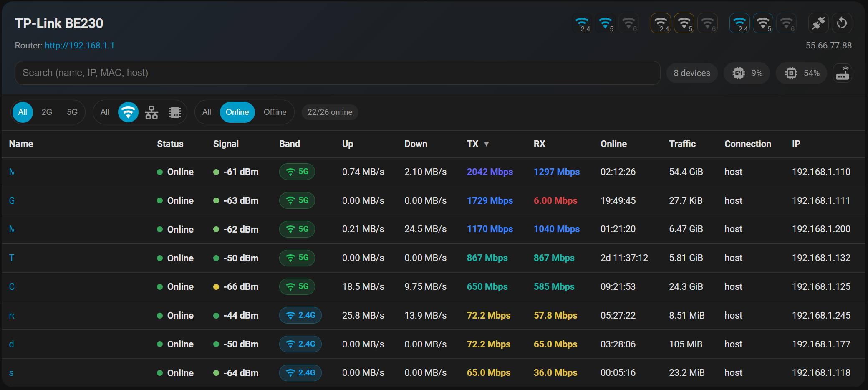Viewport: 868px width, 390px height.
Task: Toggle the orange-bordered 5 GHz Wi-Fi icon
Action: (x=684, y=23)
